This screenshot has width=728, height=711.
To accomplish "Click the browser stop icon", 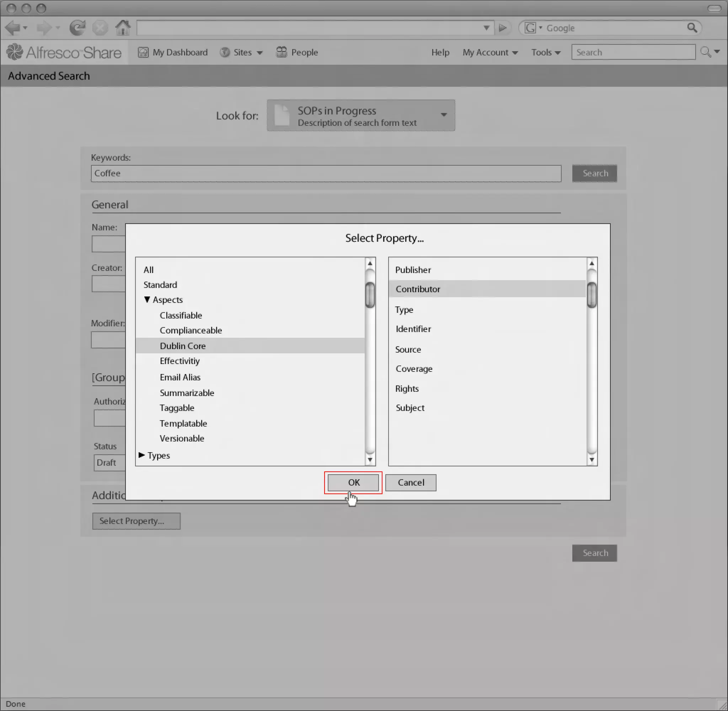I will click(x=100, y=28).
